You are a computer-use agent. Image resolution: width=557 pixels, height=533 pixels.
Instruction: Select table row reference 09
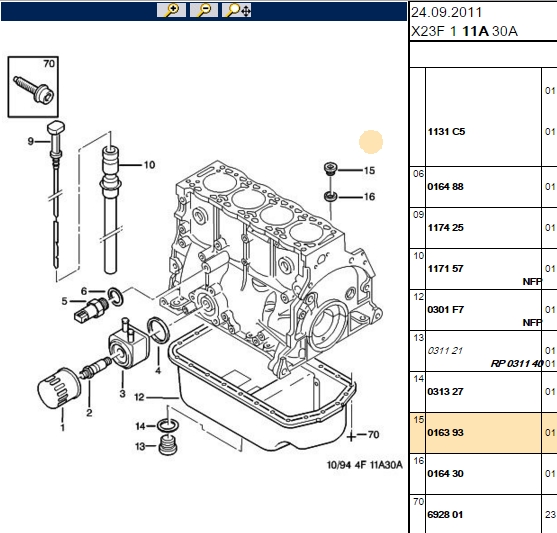click(x=418, y=215)
